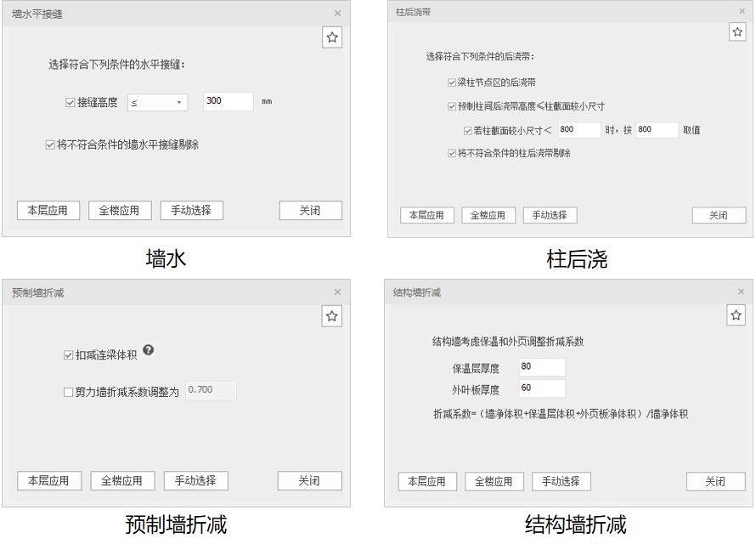Click the 800 field before 取值
Viewport: 756px width, 544px height.
[x=657, y=130]
